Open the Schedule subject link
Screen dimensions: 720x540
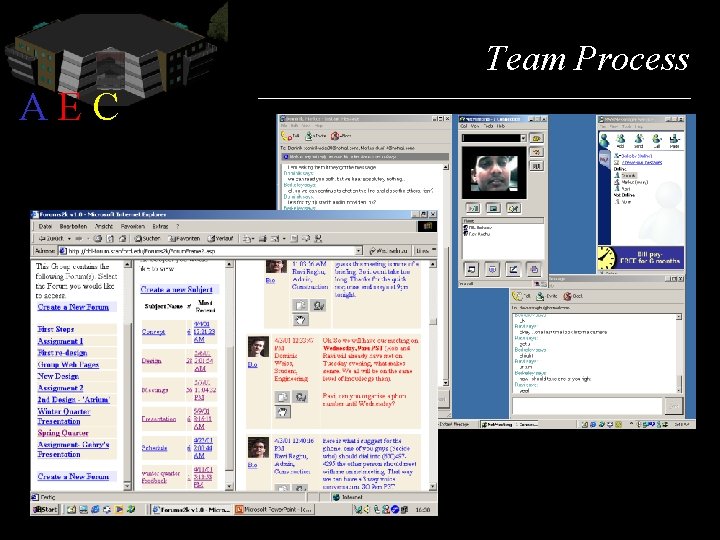point(154,448)
